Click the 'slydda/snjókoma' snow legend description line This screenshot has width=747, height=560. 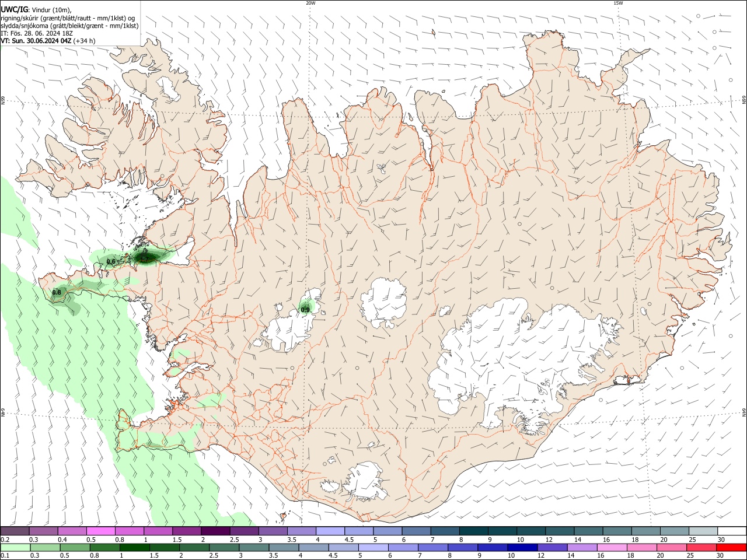coord(69,26)
